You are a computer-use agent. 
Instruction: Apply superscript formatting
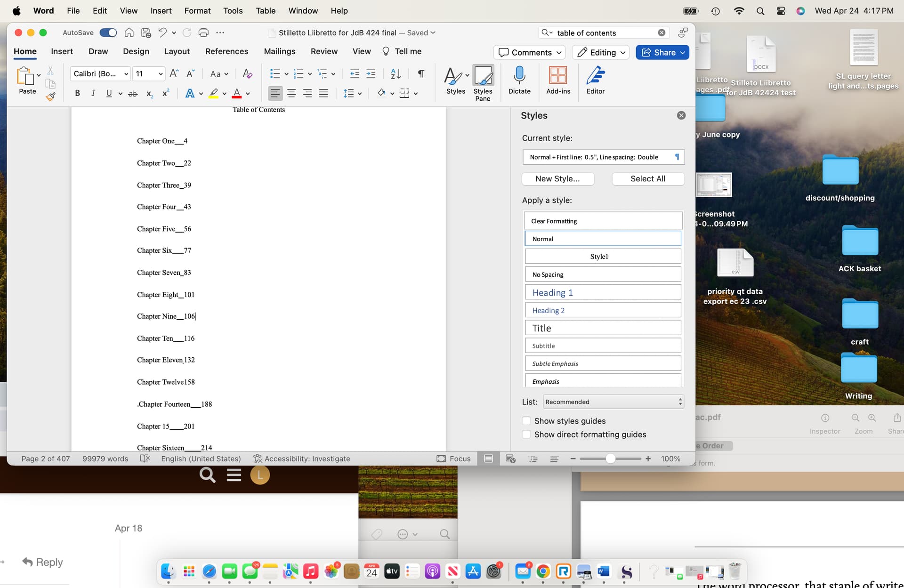[x=166, y=93]
